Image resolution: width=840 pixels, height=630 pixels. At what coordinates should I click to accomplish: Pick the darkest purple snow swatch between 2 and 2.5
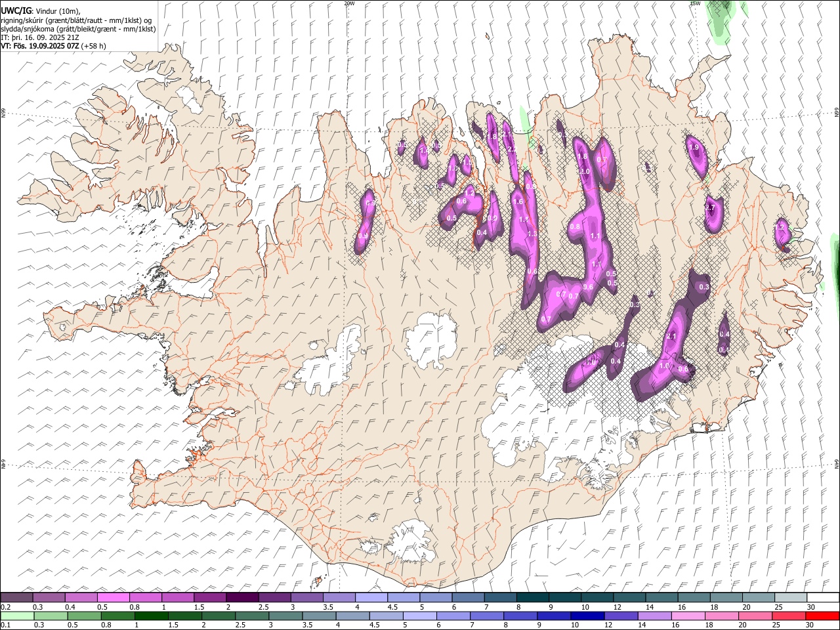(242, 597)
